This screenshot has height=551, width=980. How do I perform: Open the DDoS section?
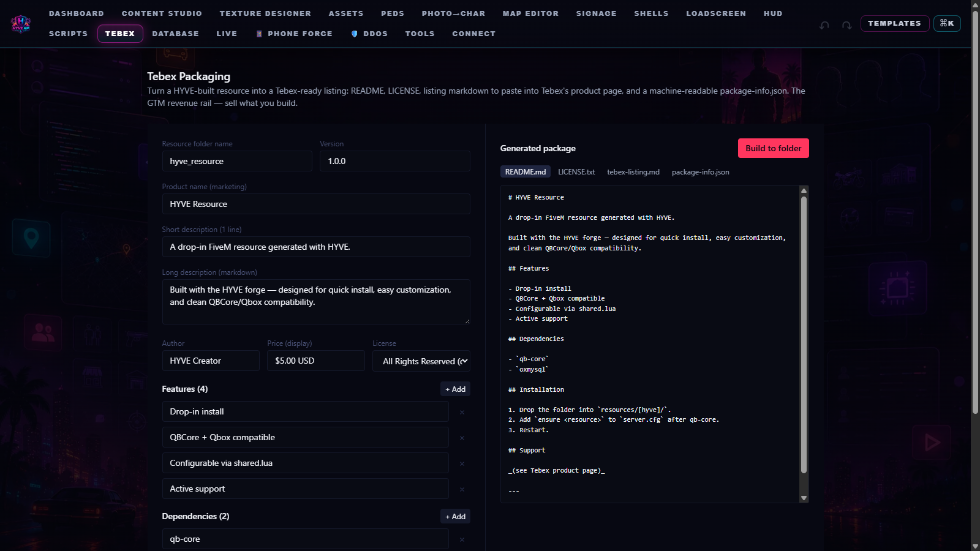(x=369, y=34)
